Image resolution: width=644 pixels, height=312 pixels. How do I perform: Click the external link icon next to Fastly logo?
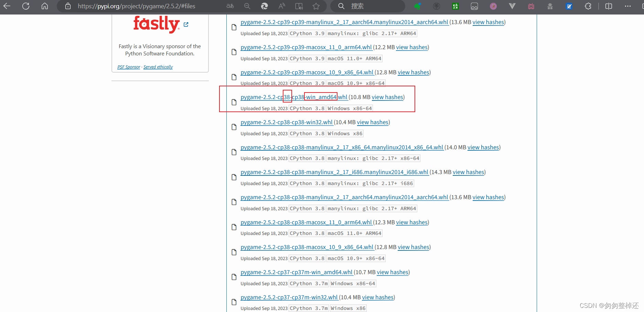point(186,24)
